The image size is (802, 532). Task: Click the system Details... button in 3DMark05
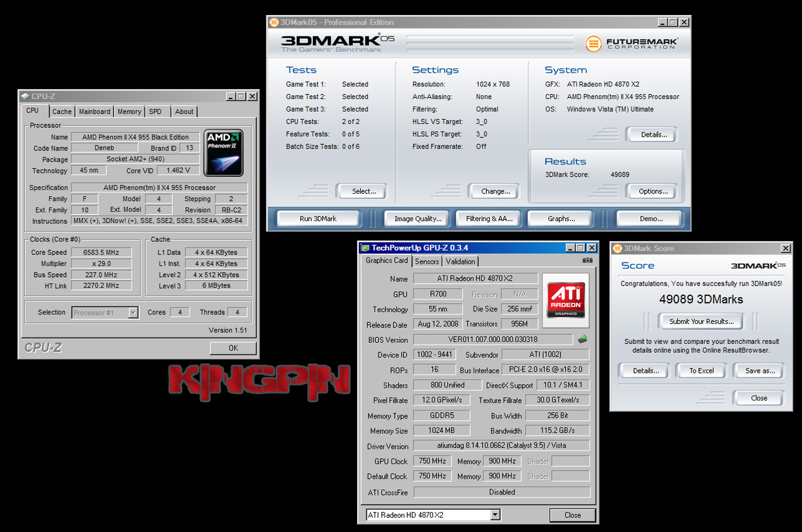[653, 135]
